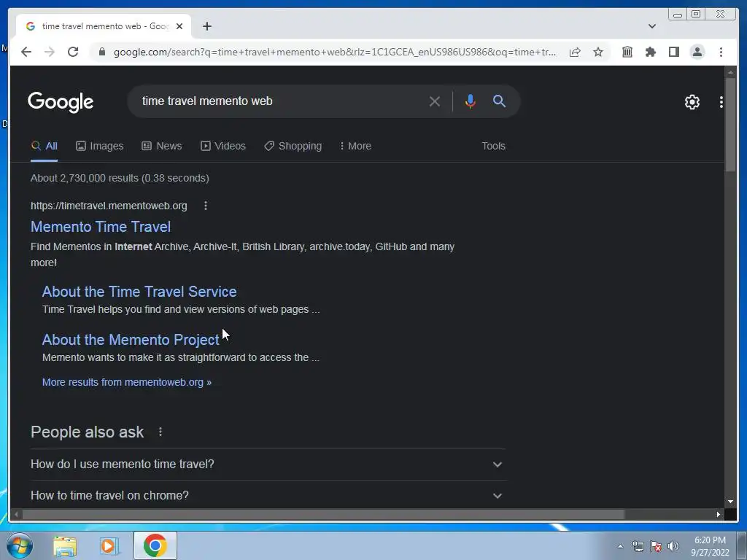Image resolution: width=747 pixels, height=560 pixels.
Task: Show hidden tray icons arrow
Action: 620,546
